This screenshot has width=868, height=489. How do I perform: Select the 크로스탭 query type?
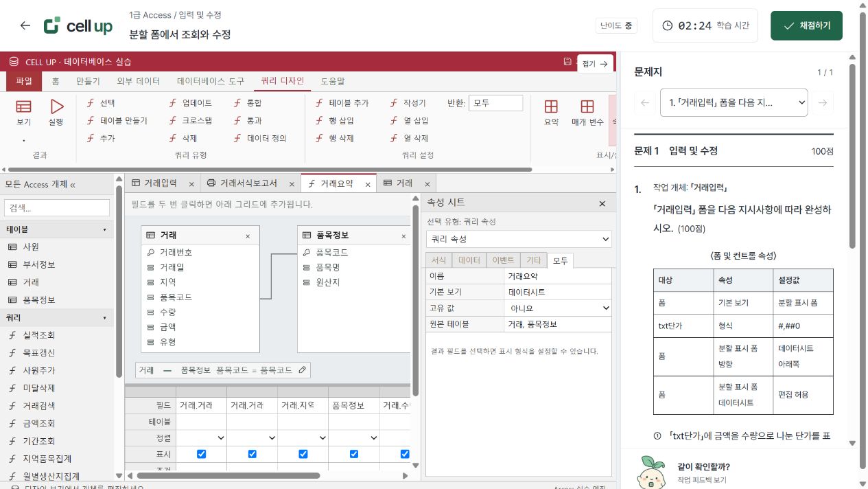point(191,120)
